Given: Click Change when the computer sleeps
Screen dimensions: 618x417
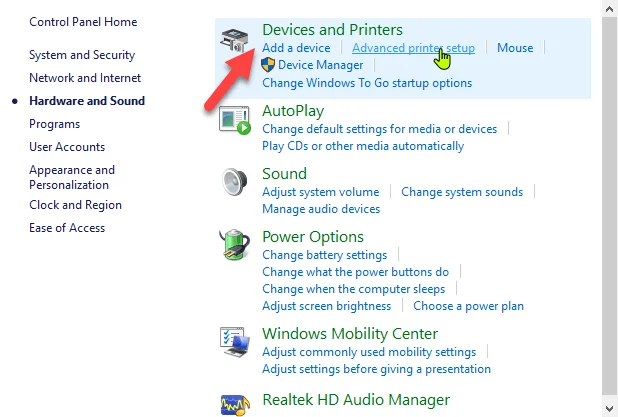Looking at the screenshot, I should tap(354, 289).
